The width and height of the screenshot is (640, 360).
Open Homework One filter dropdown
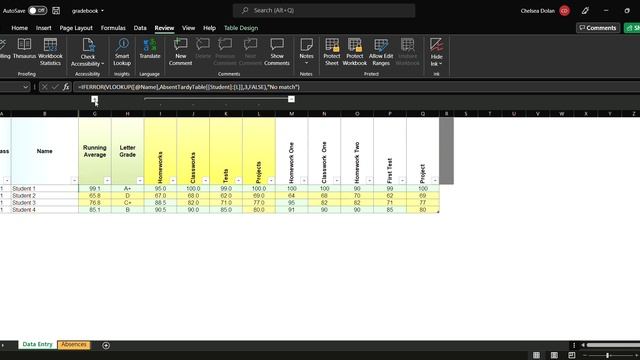pyautogui.click(x=304, y=180)
